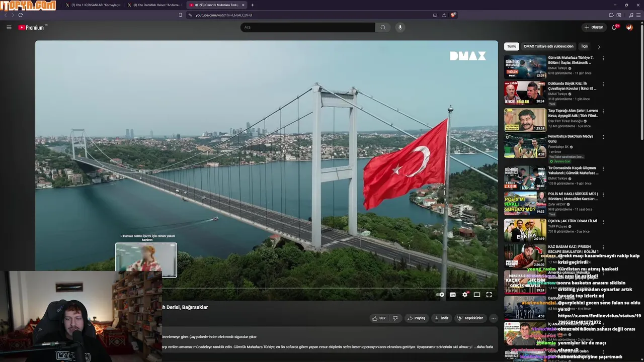The image size is (644, 362).
Task: Switch to the X'te 1 IQ İNSANLAR browser tab
Action: click(93, 5)
